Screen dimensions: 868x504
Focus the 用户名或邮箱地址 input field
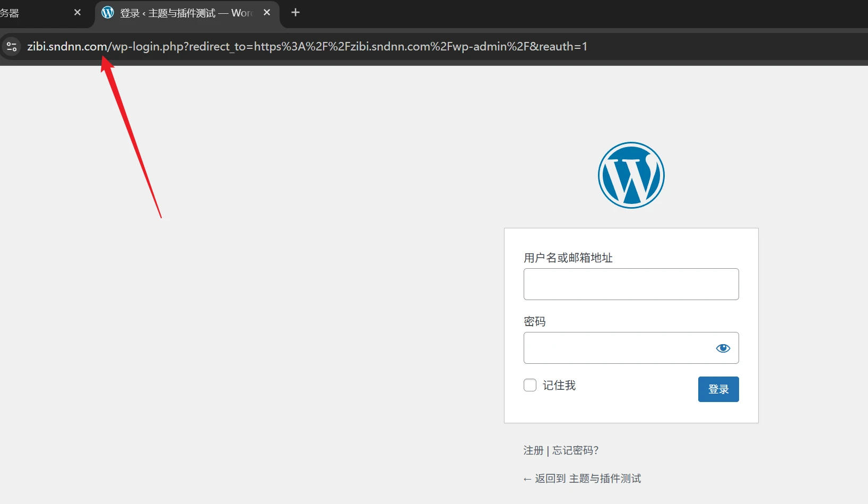click(631, 284)
